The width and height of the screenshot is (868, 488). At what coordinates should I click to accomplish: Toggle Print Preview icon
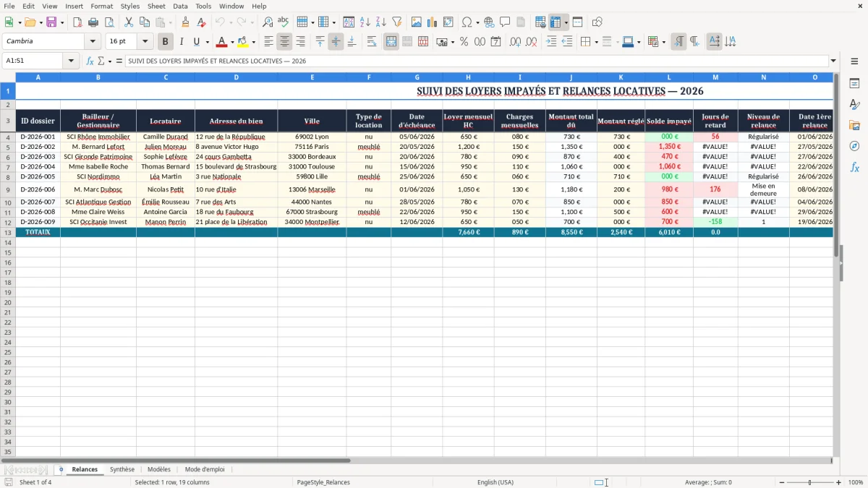click(109, 22)
